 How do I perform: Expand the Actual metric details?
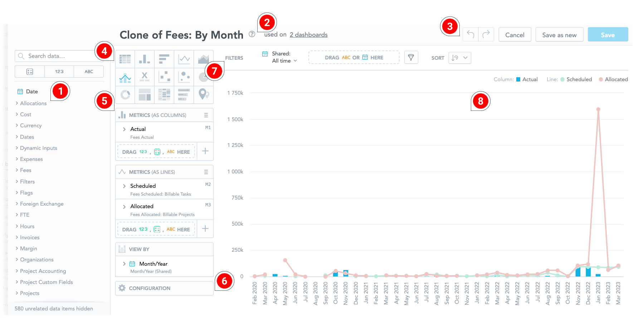(x=124, y=129)
